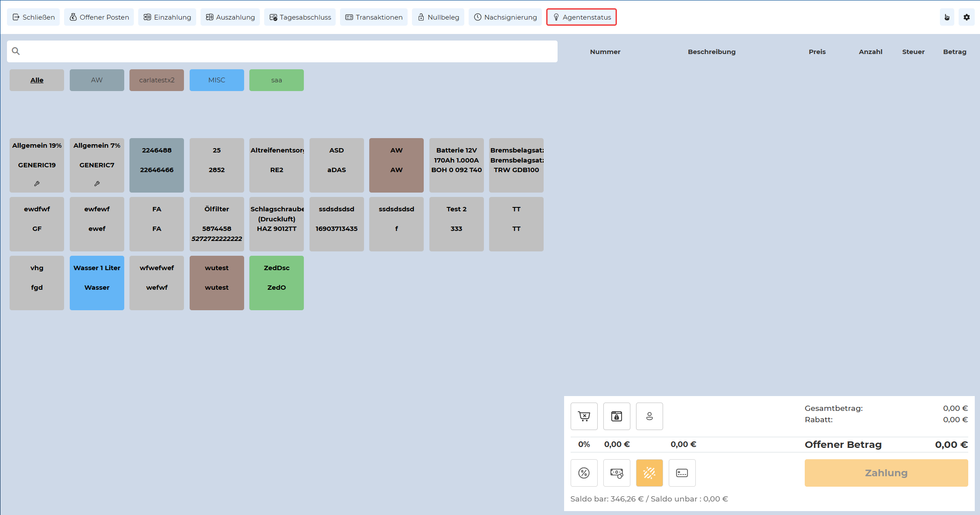This screenshot has height=515, width=980.
Task: Choose card payment icon button
Action: pos(682,473)
